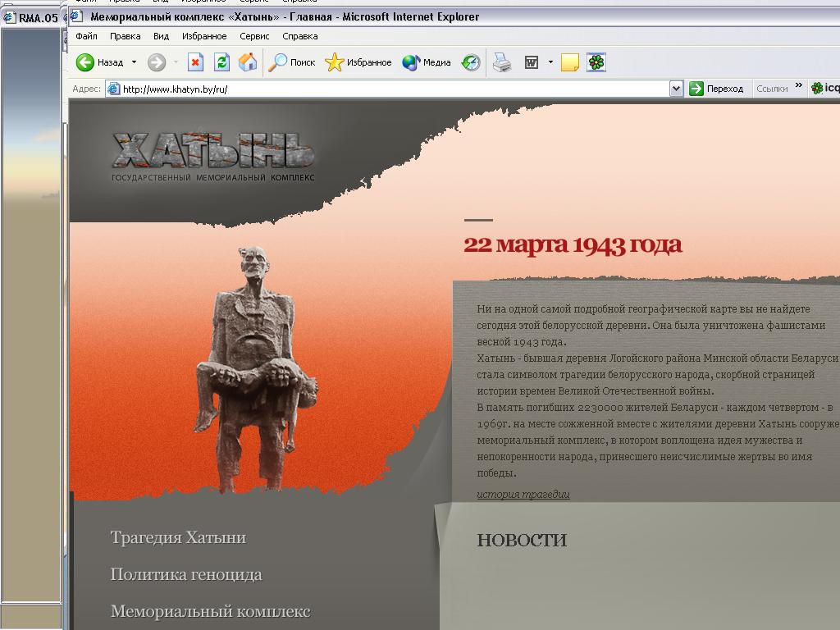Open the Back history dropdown arrow
This screenshot has height=630, width=840.
[134, 62]
